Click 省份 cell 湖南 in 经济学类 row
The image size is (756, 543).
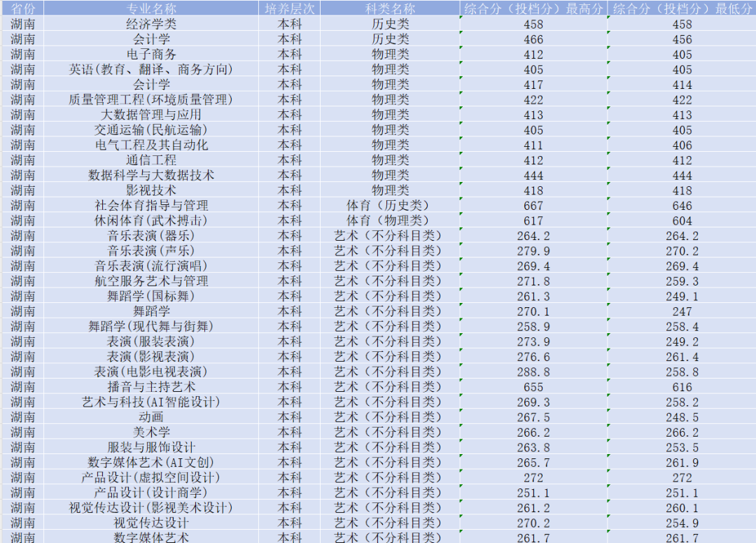pos(22,24)
